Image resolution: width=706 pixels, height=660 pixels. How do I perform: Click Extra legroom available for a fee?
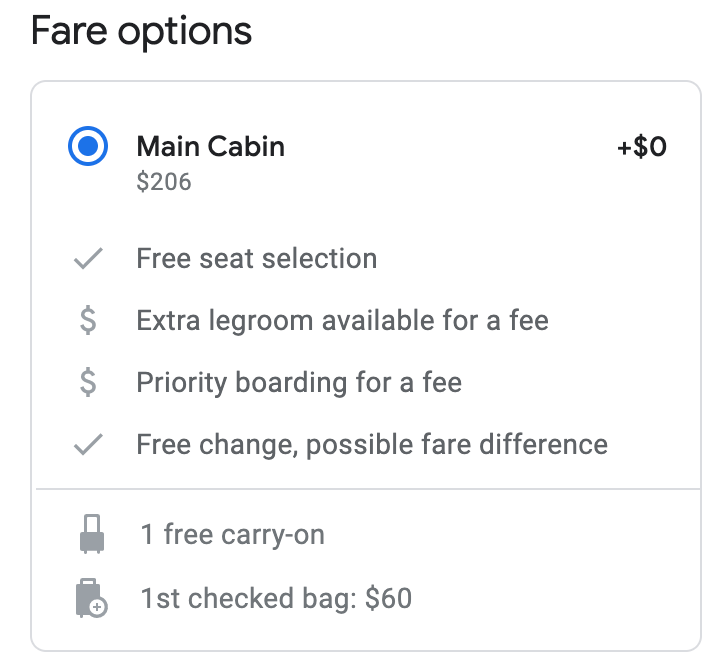point(343,321)
